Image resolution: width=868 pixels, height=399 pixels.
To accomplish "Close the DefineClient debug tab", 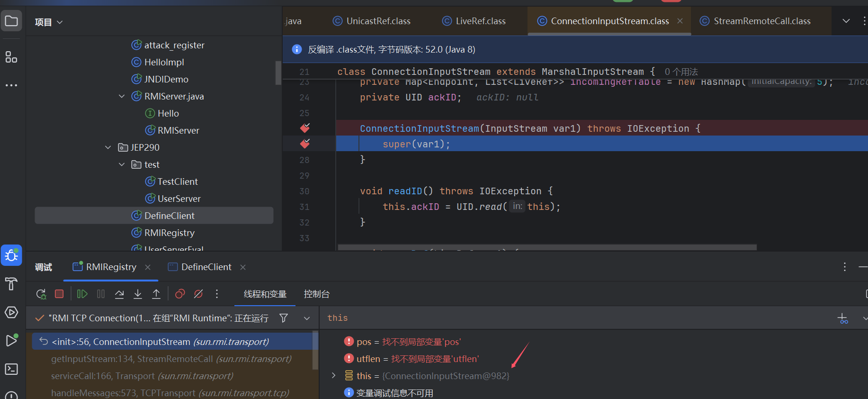I will 243,267.
